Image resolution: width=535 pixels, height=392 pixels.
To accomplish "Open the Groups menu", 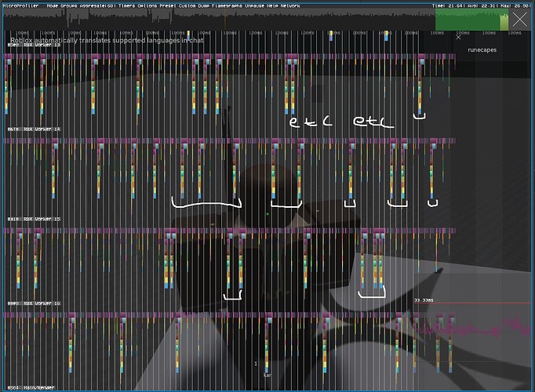I will 69,5.
